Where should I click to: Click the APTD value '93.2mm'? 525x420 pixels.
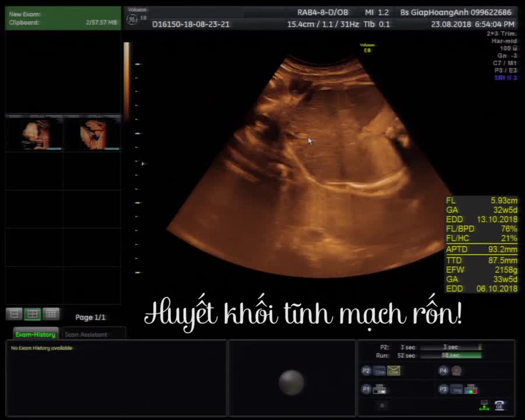tap(503, 249)
